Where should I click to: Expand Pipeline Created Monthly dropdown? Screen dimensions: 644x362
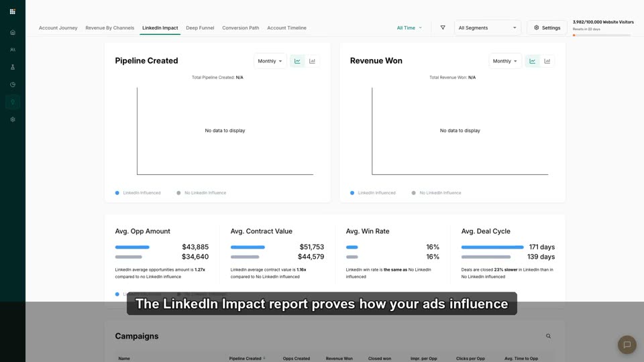tap(270, 61)
